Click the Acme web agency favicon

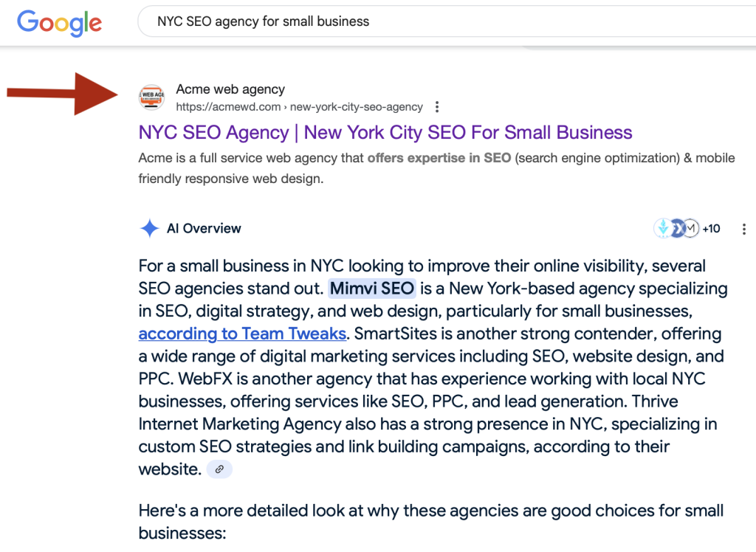(152, 97)
